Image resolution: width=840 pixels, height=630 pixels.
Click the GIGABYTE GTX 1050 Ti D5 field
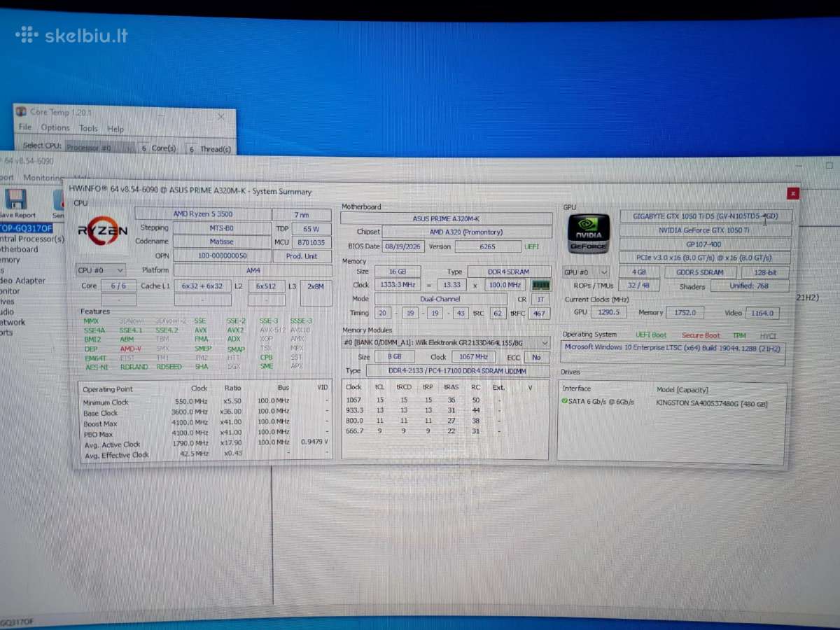point(705,216)
